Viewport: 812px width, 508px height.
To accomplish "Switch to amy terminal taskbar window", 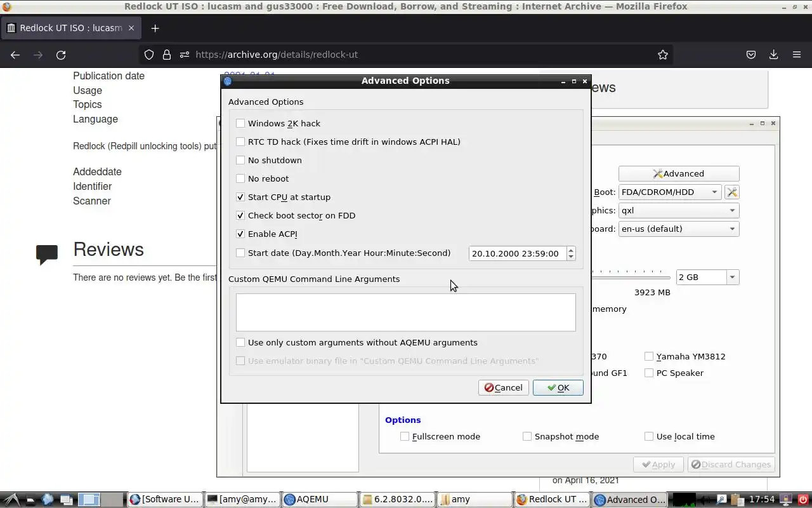I will 242,500.
